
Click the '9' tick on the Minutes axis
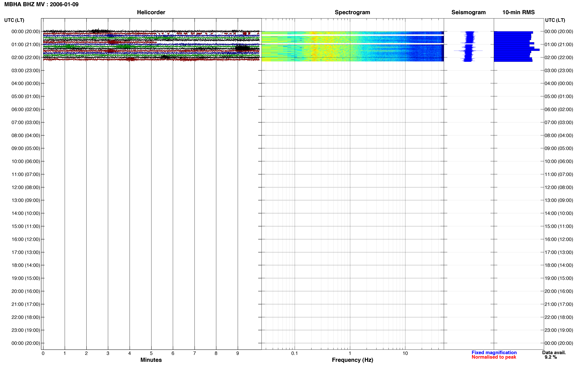[x=238, y=353]
